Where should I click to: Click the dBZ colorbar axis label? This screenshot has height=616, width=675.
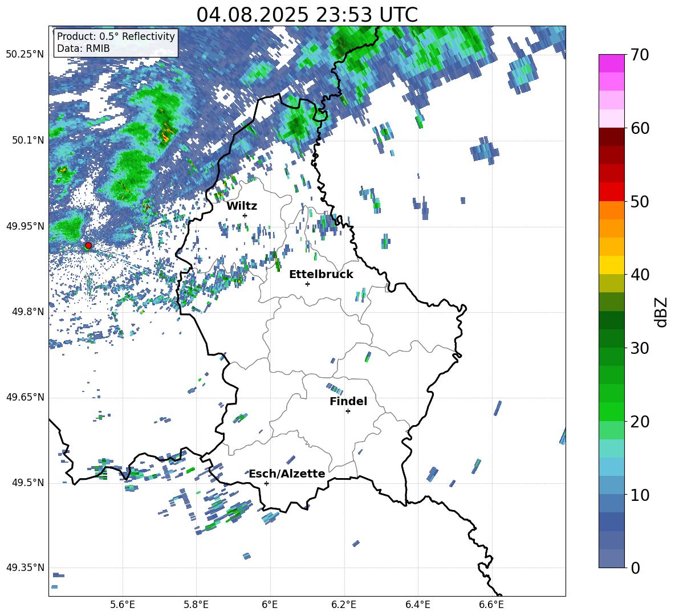click(662, 312)
